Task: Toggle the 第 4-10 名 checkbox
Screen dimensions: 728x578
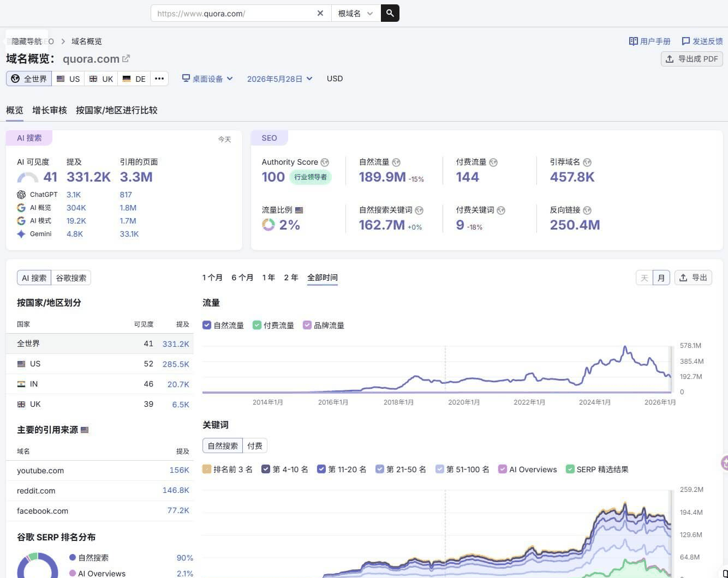Action: [x=266, y=469]
